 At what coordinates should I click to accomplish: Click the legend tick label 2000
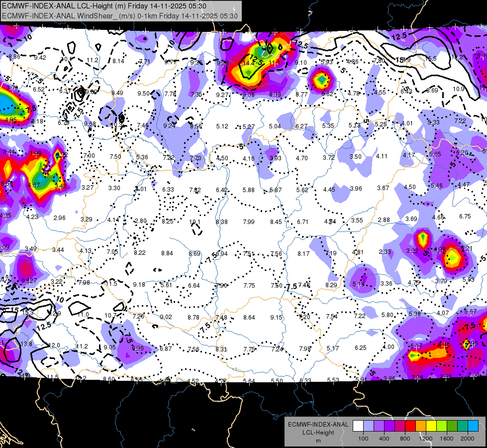(x=468, y=439)
